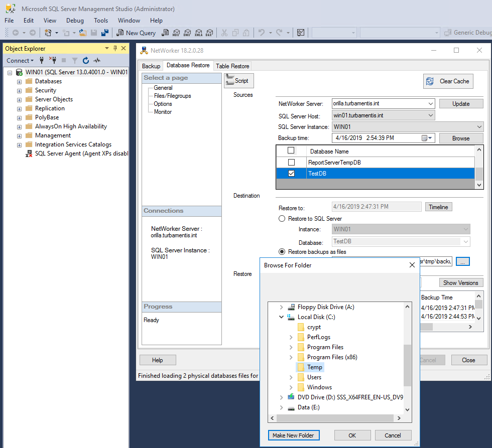The height and width of the screenshot is (448, 492).
Task: Switch to the Backup tab
Action: 151,66
